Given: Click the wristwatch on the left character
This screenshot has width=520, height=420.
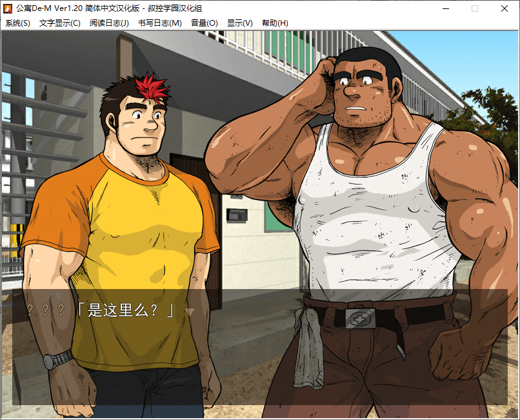Looking at the screenshot, I should tap(58, 359).
